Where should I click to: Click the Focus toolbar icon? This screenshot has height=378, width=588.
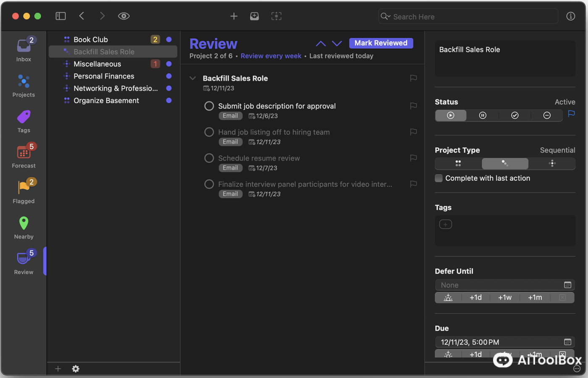click(x=276, y=16)
